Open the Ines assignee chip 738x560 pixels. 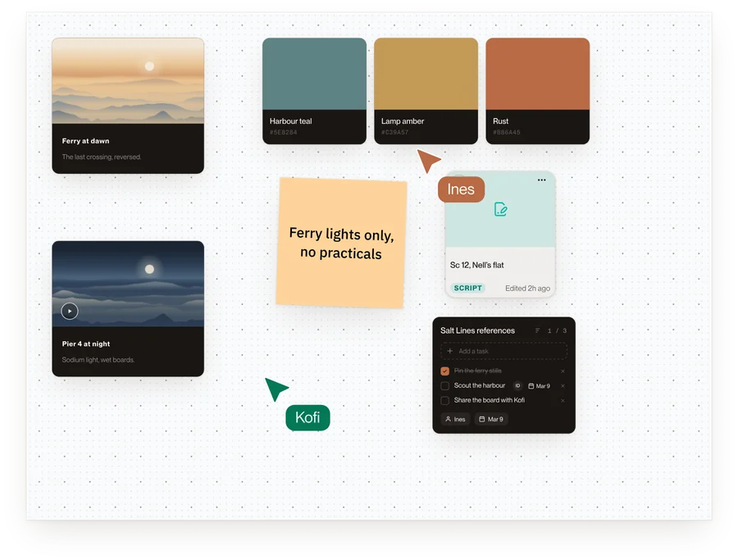click(x=455, y=419)
